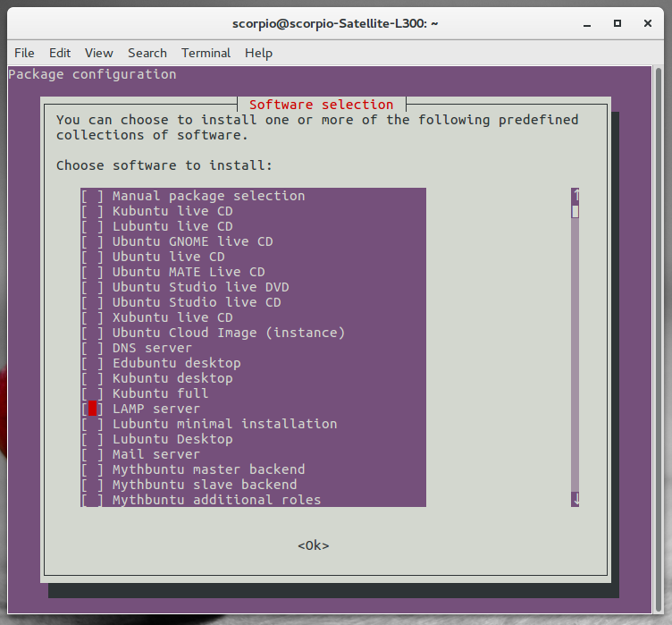Check the Ubuntu MATE Live CD box
This screenshot has width=672, height=625.
(93, 272)
